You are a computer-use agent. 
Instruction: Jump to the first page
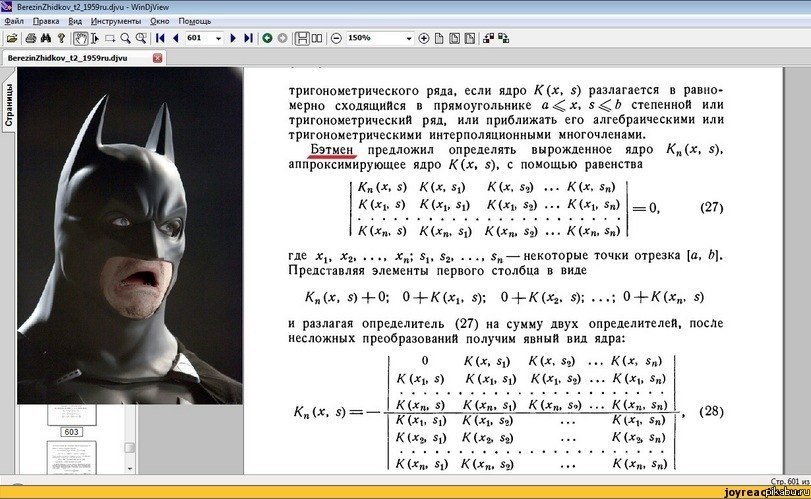click(x=160, y=38)
